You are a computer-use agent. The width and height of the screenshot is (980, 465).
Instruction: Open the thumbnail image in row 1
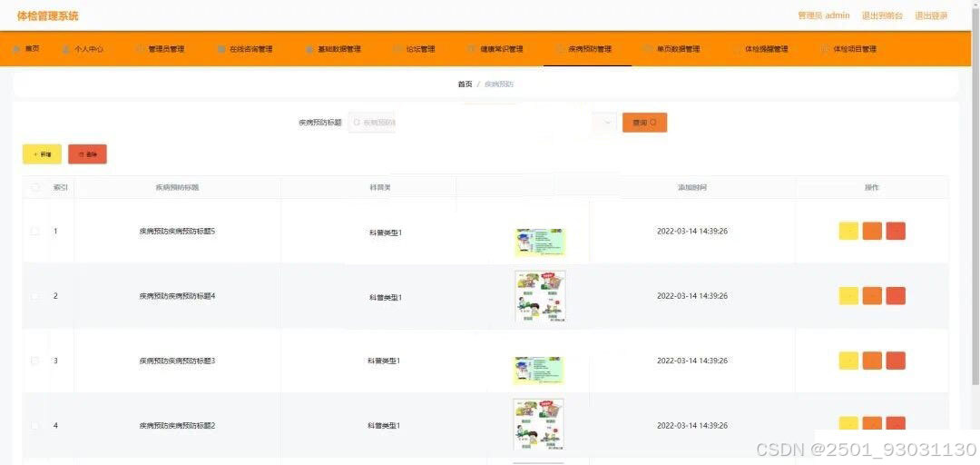(x=539, y=242)
